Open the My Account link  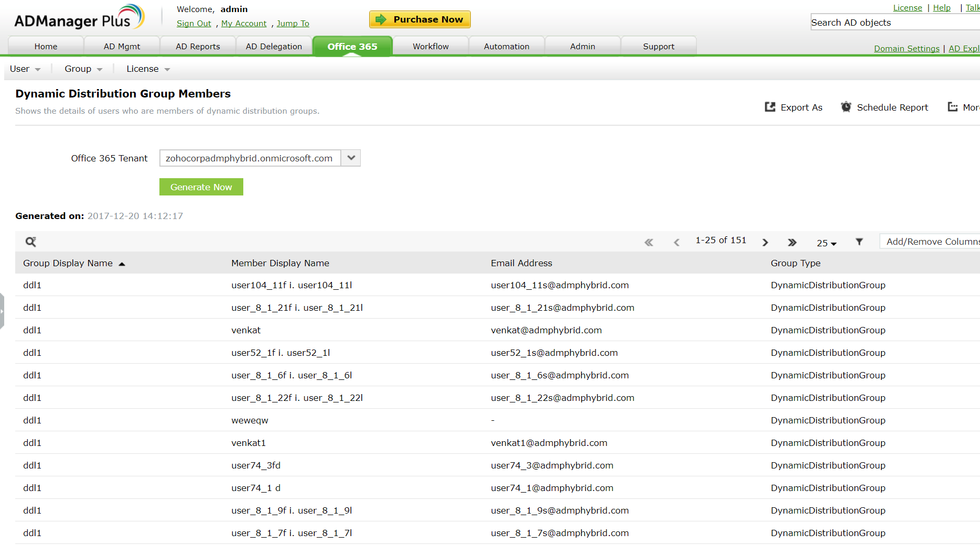click(244, 24)
